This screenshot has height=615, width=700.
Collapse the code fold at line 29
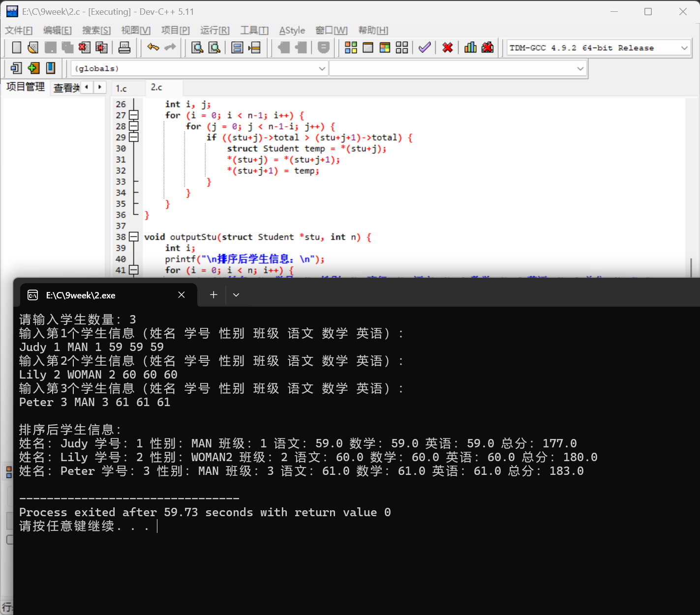click(x=134, y=137)
